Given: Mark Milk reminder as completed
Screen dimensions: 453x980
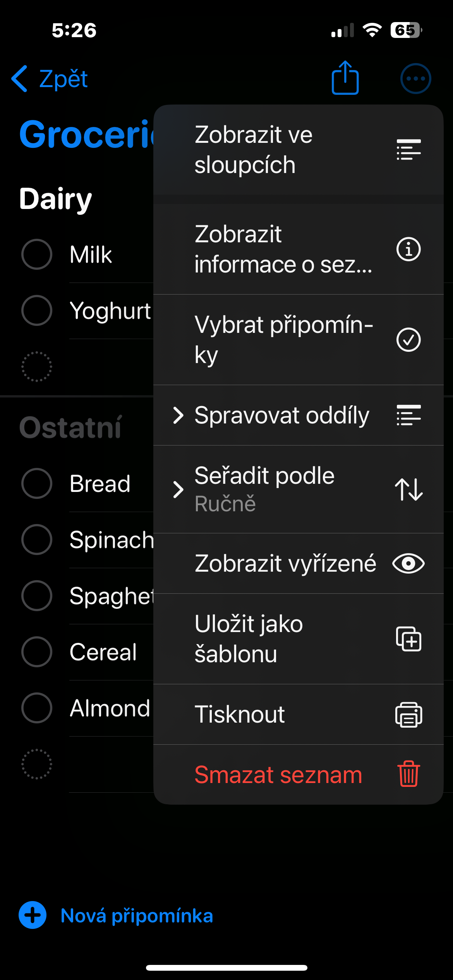Looking at the screenshot, I should (37, 254).
